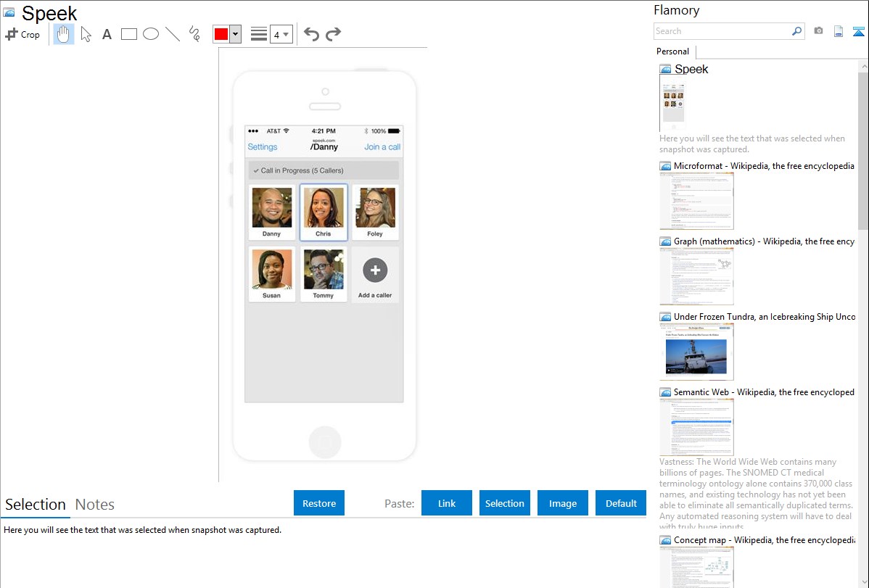Redo the last annotation
Viewport: 869px width, 588px height.
click(333, 34)
